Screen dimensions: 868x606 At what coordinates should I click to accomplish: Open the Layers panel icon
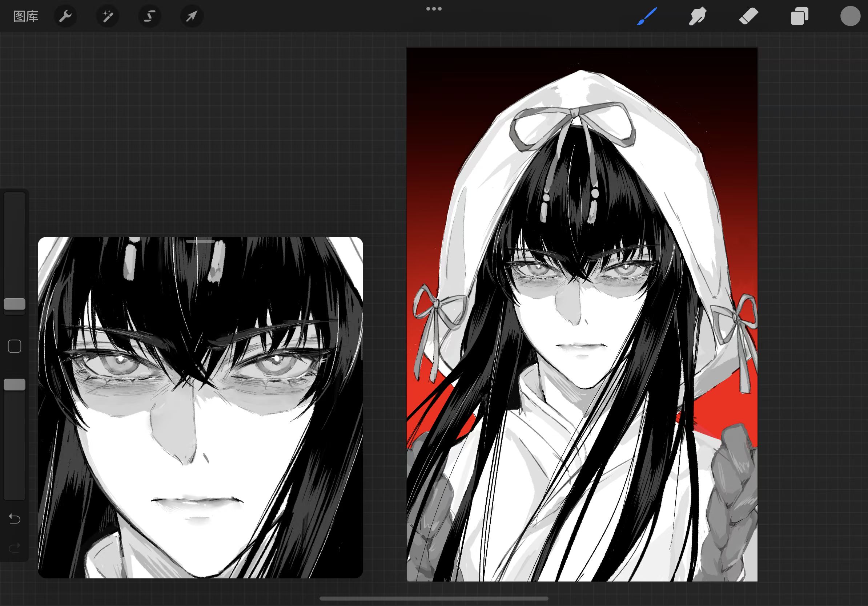(799, 16)
